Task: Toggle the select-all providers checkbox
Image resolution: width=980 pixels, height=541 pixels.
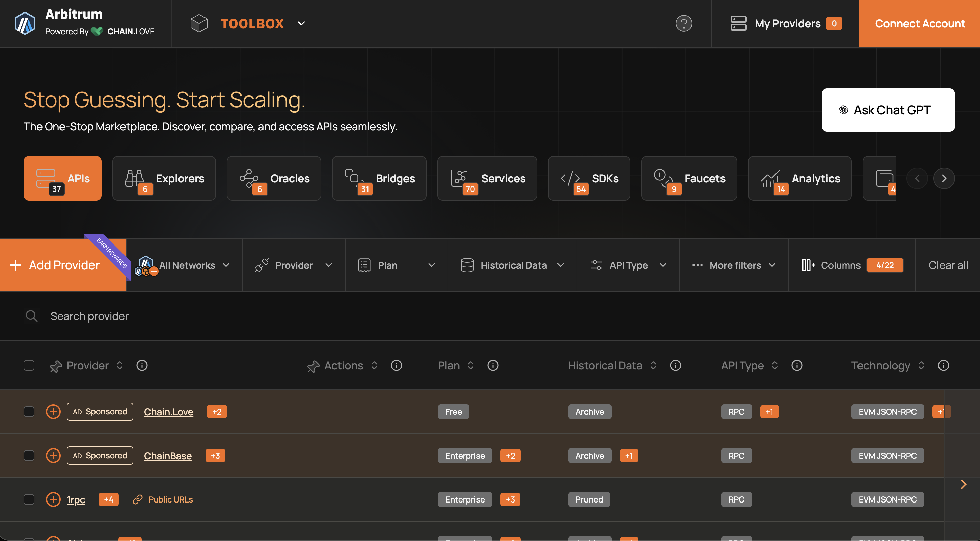Action: (x=29, y=365)
